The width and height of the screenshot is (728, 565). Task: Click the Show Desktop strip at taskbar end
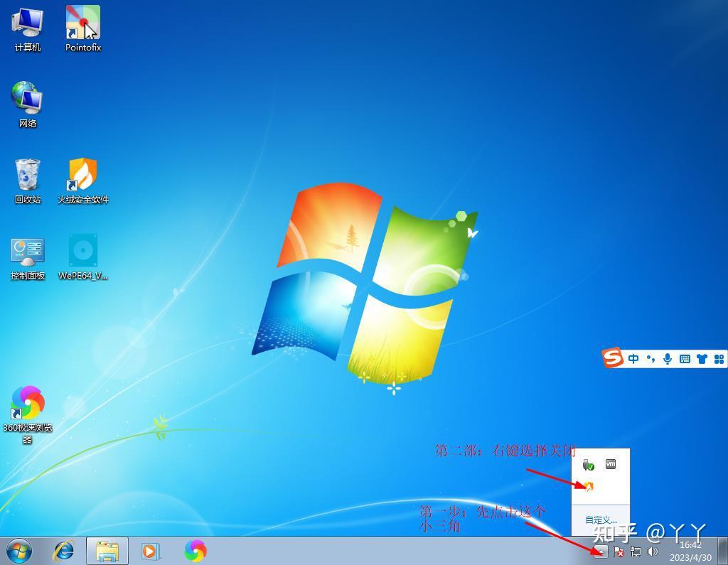[x=723, y=551]
